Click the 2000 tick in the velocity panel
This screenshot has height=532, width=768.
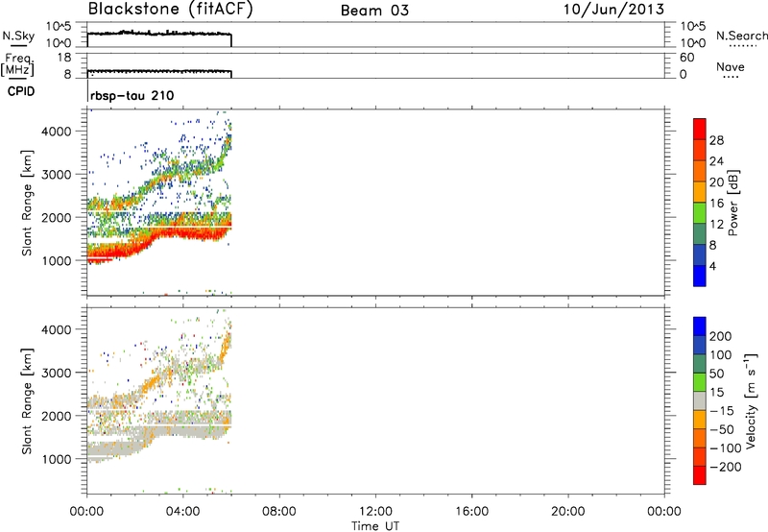coord(57,416)
